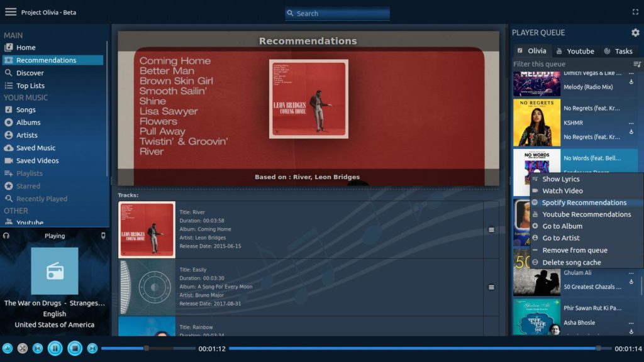Download the Ghulam Ali queue item

tap(631, 282)
